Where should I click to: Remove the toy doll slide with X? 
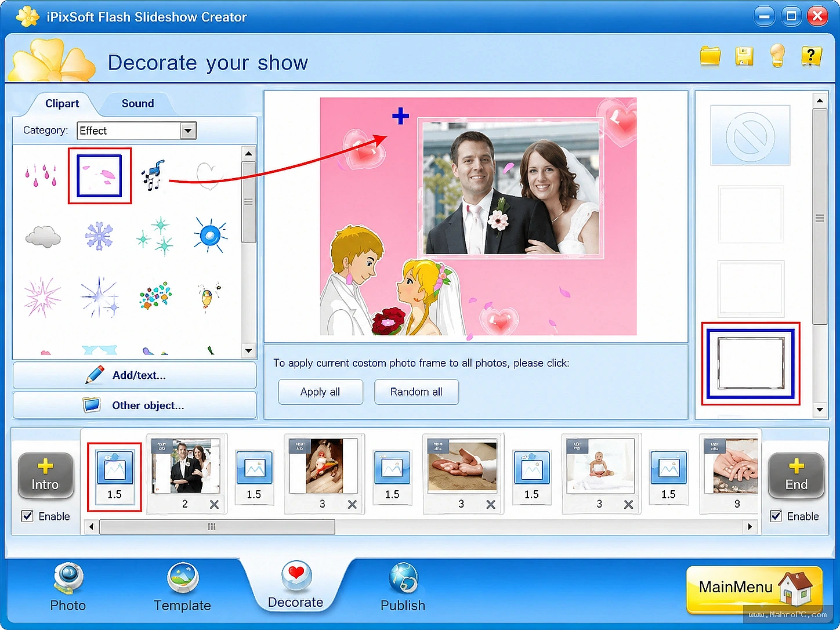tap(352, 504)
